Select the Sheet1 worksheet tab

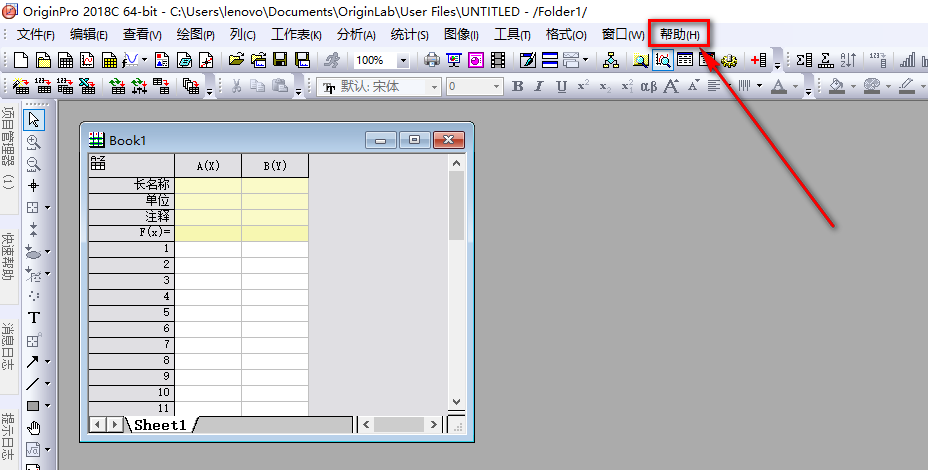tap(160, 425)
